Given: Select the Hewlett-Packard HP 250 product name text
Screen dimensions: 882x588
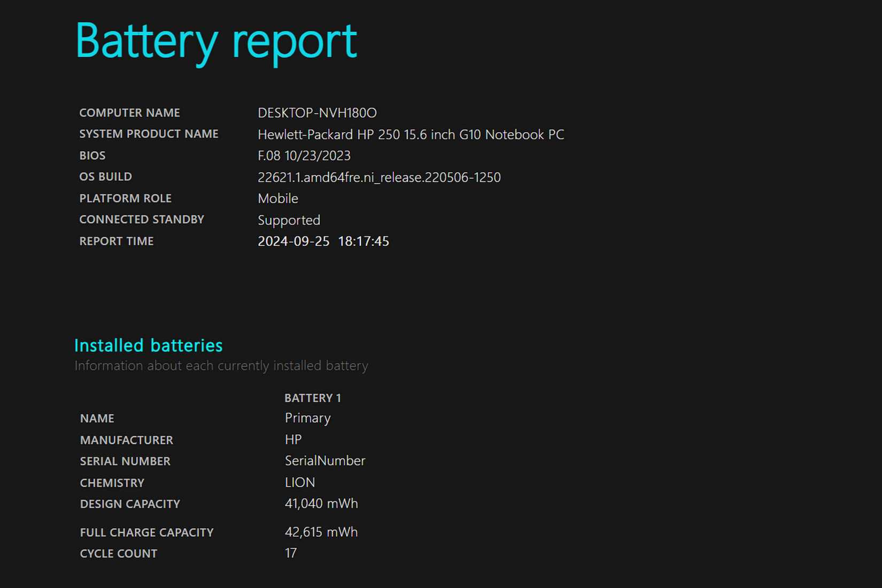Looking at the screenshot, I should coord(411,135).
